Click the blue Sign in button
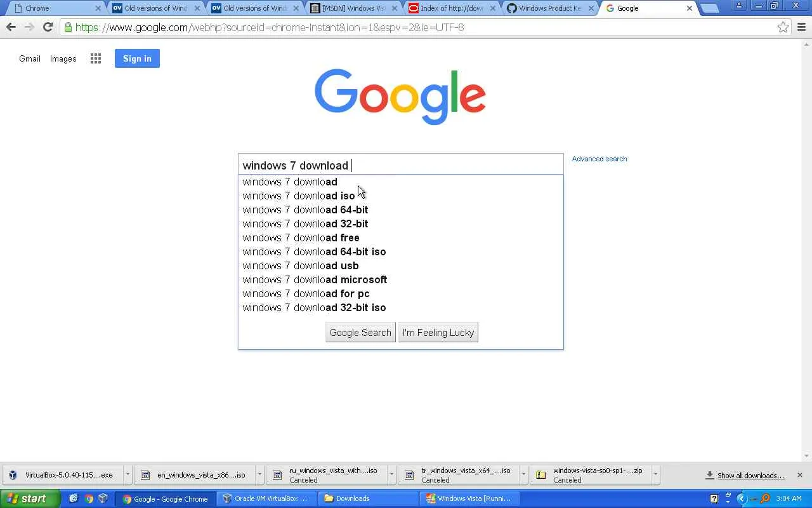The height and width of the screenshot is (508, 812). pos(137,58)
